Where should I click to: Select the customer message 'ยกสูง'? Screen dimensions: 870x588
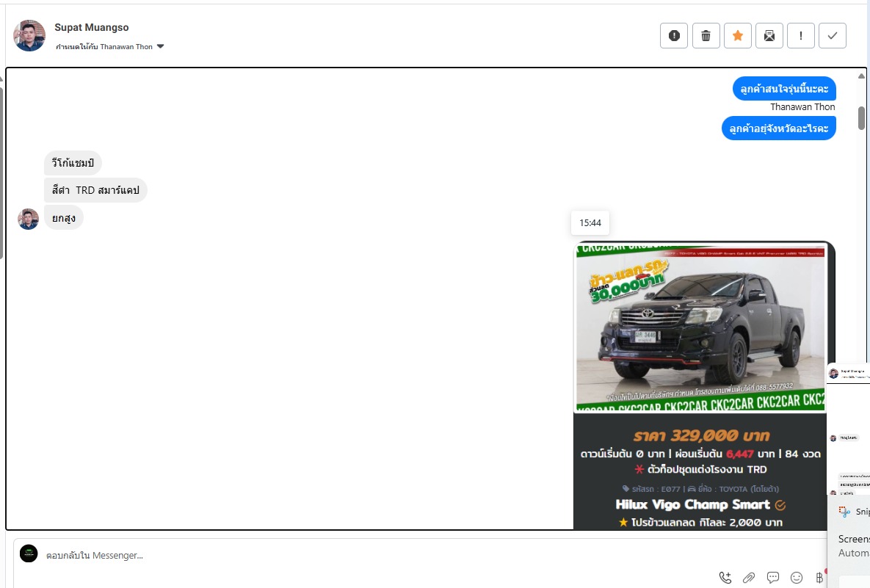64,217
